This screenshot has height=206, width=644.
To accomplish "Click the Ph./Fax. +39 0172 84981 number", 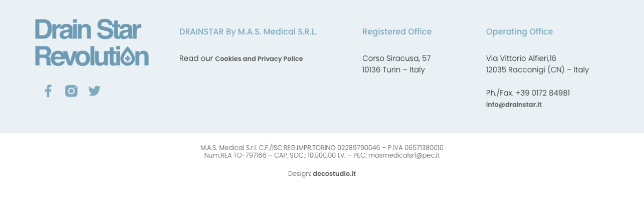I will [528, 93].
